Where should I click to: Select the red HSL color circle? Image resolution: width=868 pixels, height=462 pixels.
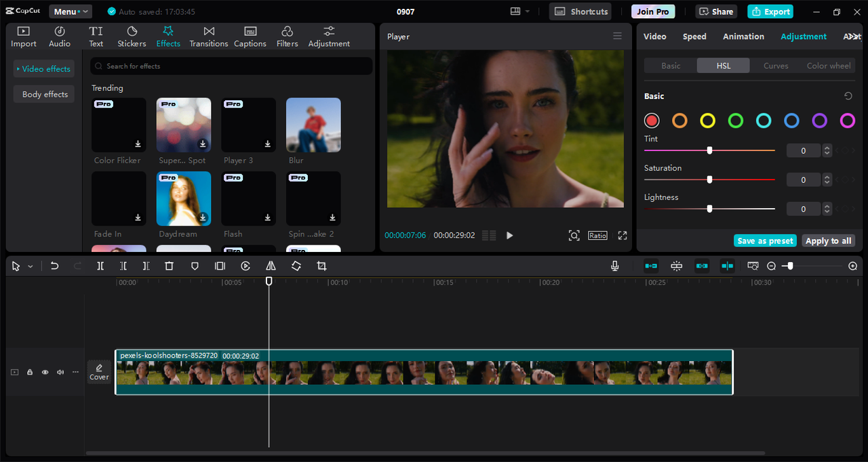(652, 121)
